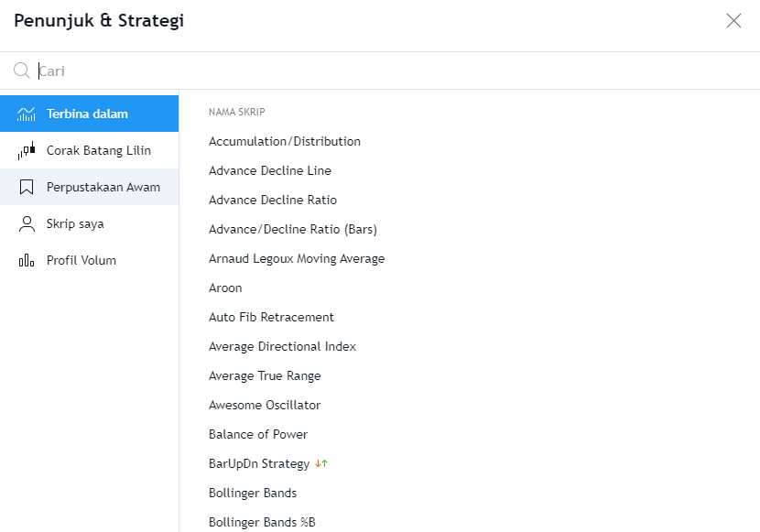Select the Awesome Oscillator
The width and height of the screenshot is (760, 532).
[264, 405]
